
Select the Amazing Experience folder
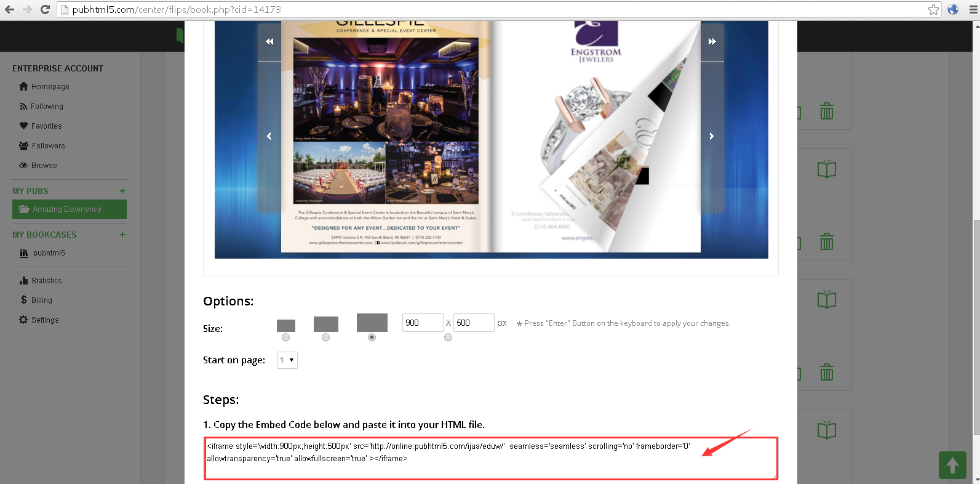click(70, 209)
